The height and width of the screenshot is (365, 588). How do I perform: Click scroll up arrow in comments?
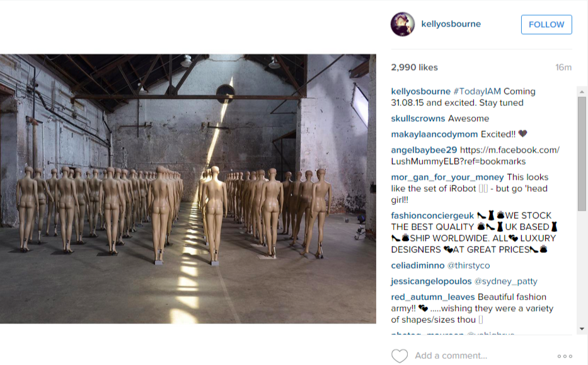click(582, 91)
